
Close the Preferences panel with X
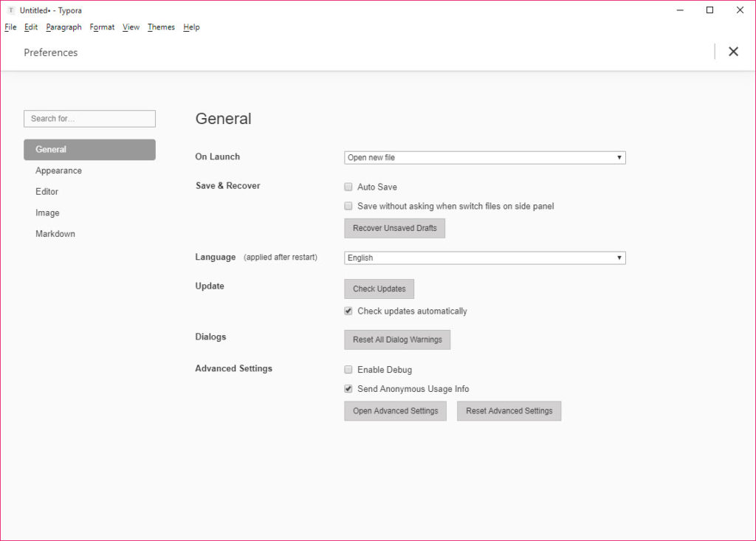(733, 52)
